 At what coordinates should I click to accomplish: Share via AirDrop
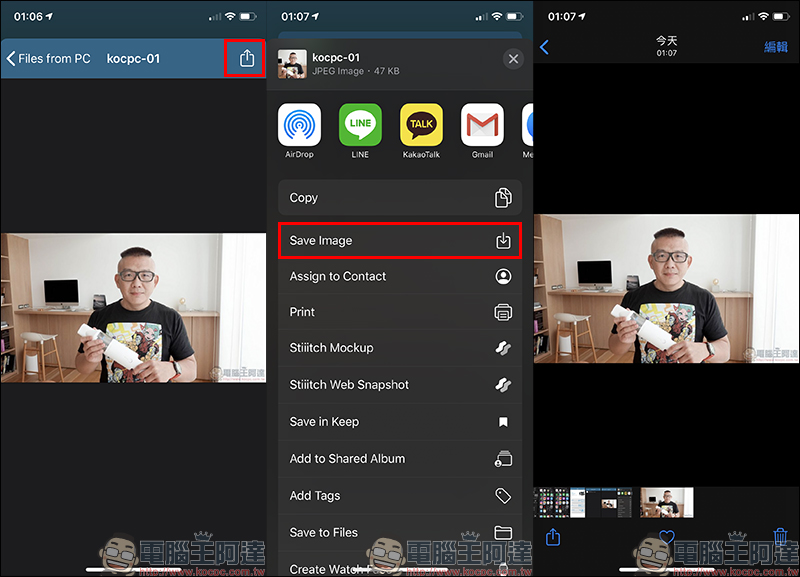tap(299, 131)
